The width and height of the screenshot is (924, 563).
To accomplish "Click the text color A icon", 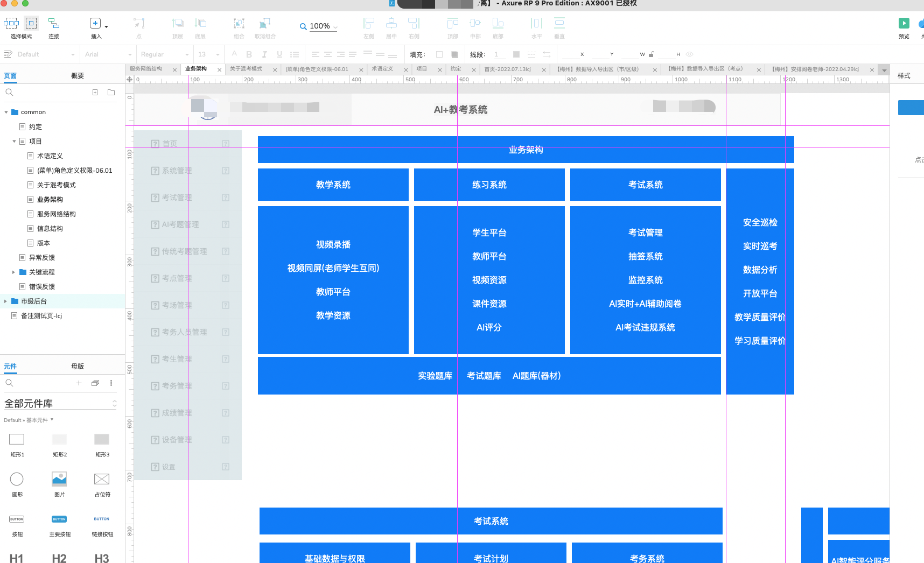I will coord(234,54).
